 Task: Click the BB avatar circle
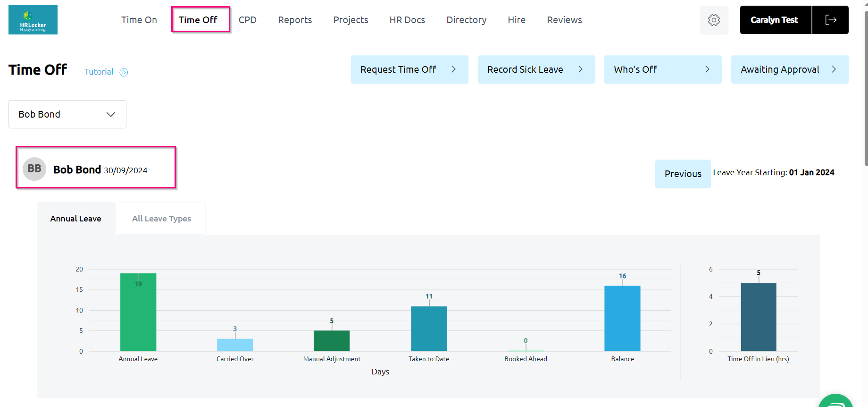pyautogui.click(x=34, y=169)
